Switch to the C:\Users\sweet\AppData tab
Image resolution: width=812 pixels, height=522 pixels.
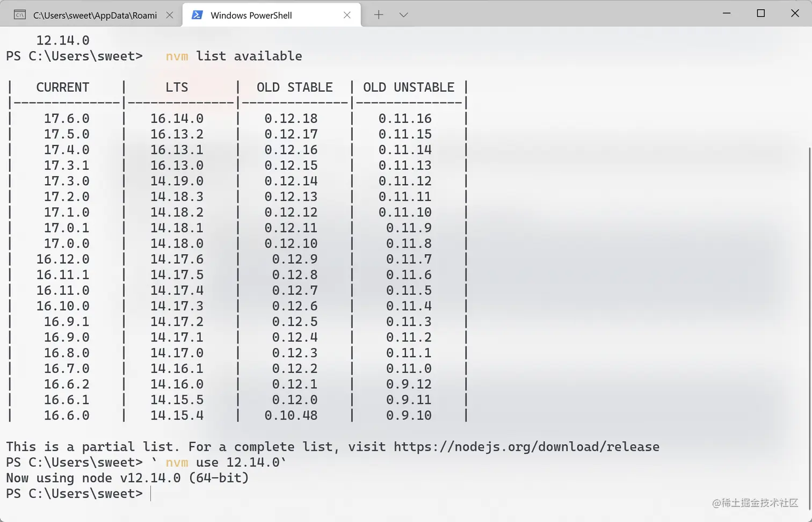(90, 15)
